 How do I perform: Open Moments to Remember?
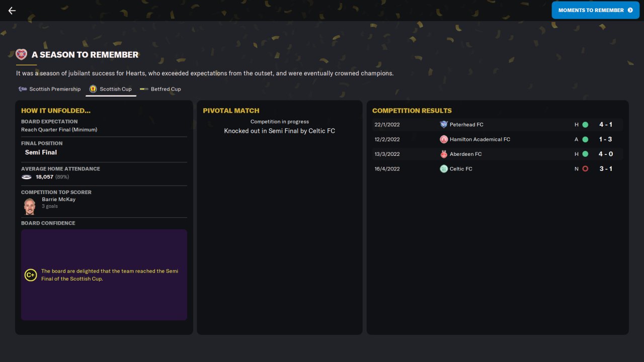595,10
